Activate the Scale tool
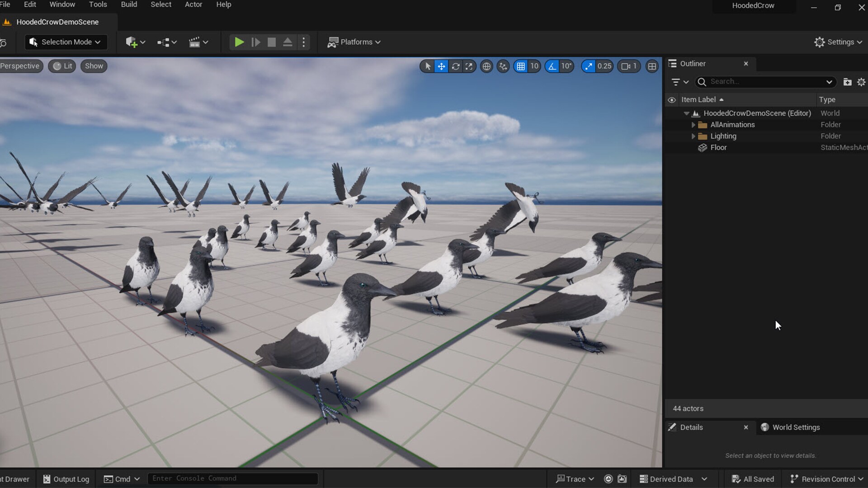This screenshot has height=488, width=868. (469, 66)
